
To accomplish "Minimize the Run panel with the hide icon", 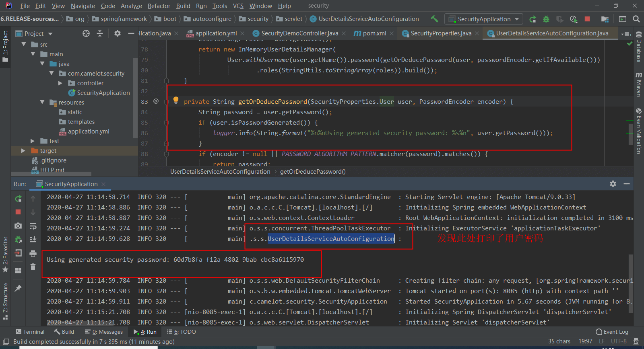I will point(627,184).
